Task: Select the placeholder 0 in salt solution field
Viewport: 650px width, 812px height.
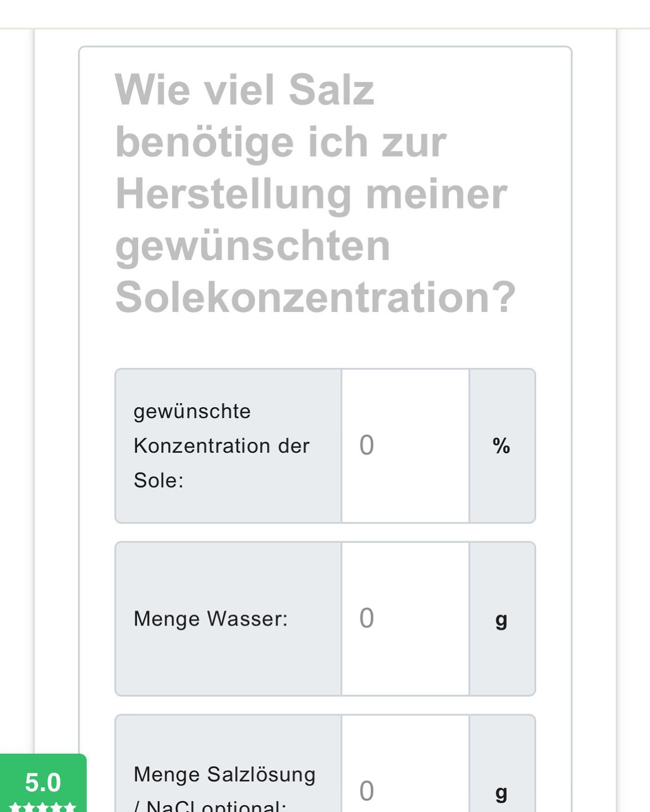Action: (367, 791)
